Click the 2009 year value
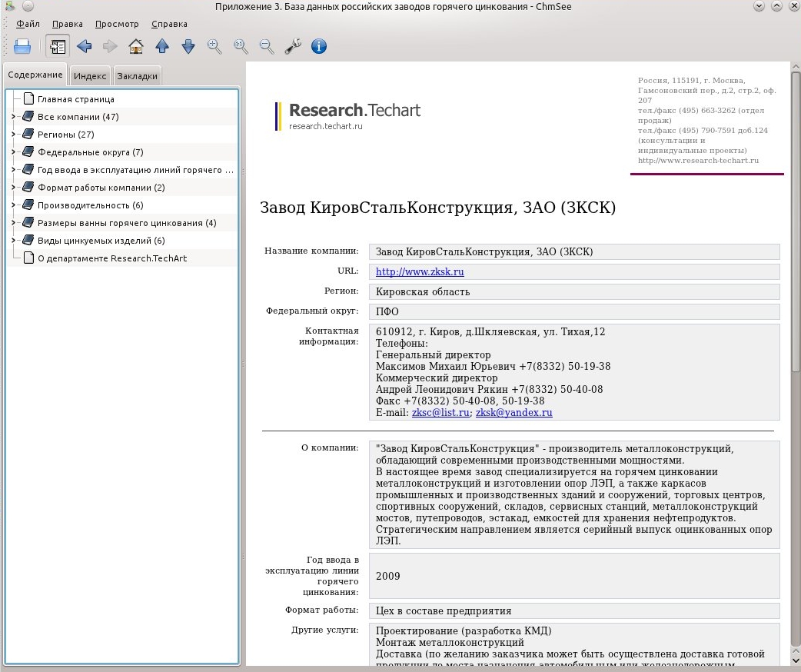Screen dimensions: 801x672 [x=387, y=576]
